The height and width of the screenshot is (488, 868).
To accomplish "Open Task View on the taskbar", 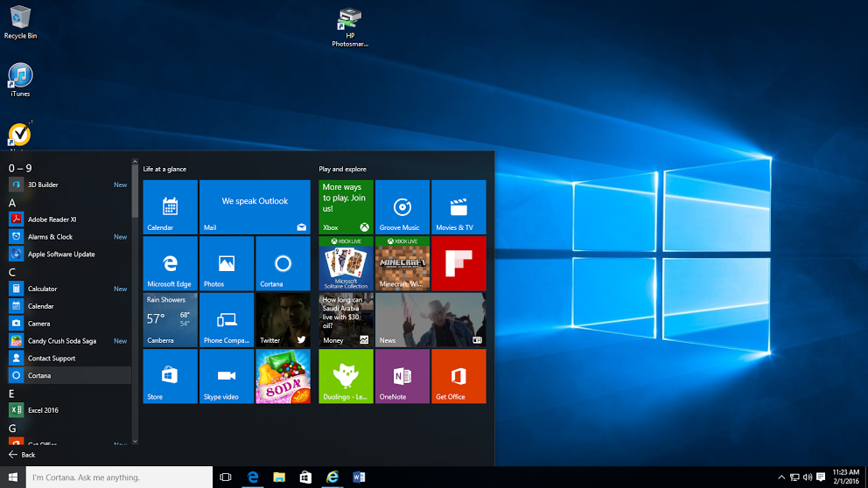I will 225,477.
